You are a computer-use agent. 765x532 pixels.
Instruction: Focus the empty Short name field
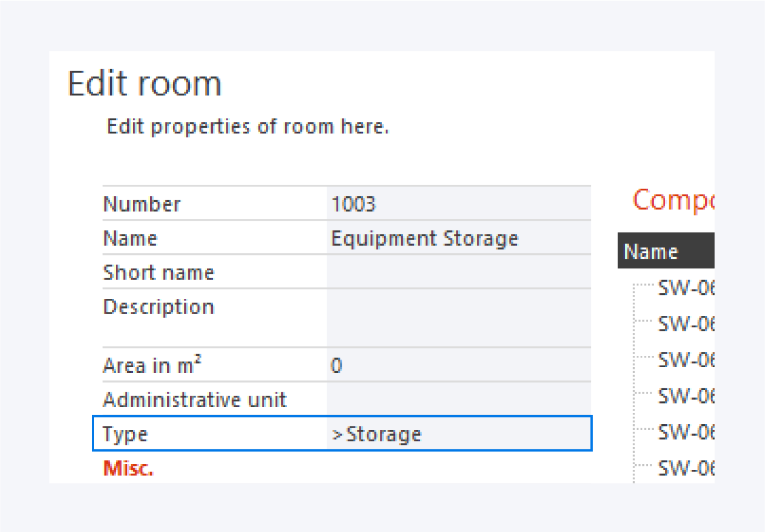(458, 272)
